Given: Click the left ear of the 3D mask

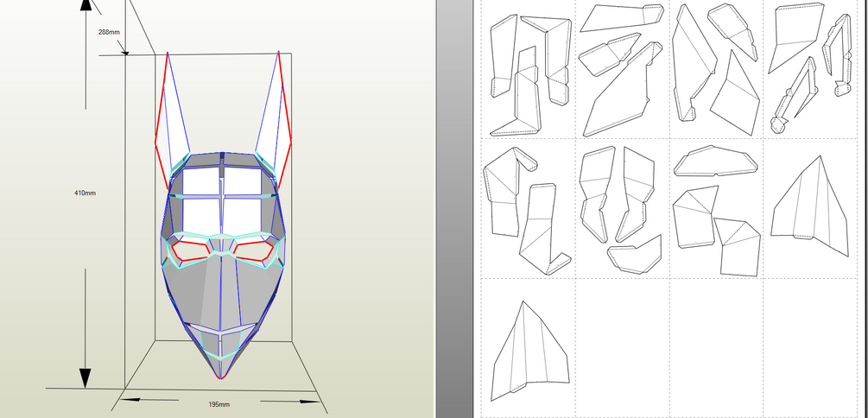Looking at the screenshot, I should click(x=171, y=122).
